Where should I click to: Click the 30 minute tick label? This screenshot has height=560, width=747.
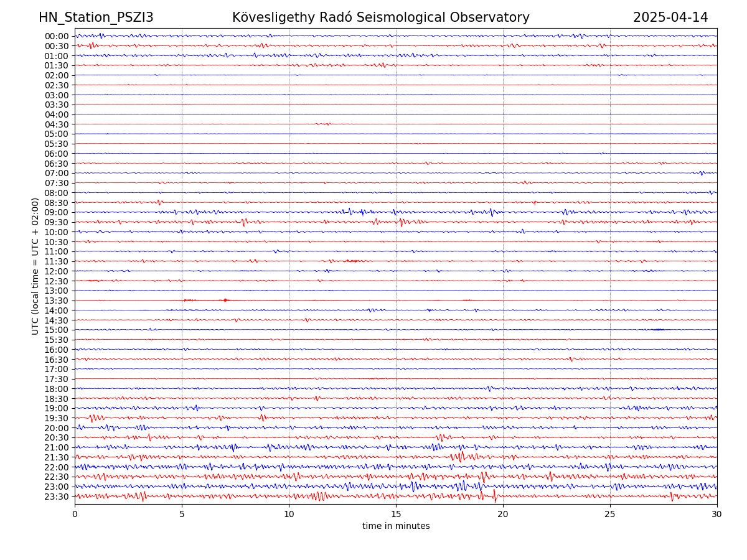pyautogui.click(x=717, y=515)
